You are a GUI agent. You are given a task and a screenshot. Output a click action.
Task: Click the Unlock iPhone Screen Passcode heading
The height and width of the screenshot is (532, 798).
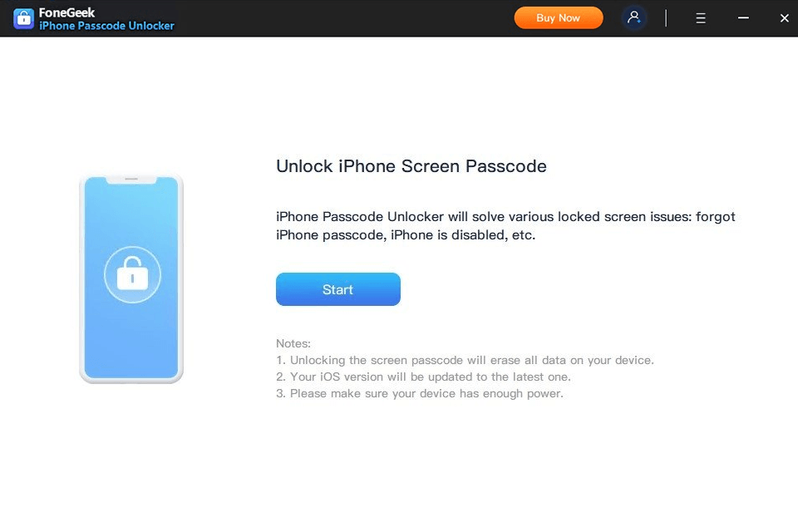(411, 166)
